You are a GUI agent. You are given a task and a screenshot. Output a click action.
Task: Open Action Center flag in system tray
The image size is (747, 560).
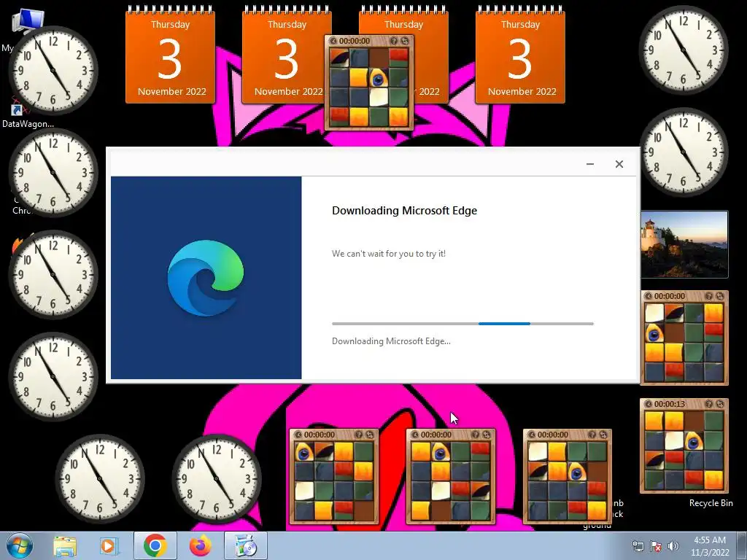click(656, 546)
